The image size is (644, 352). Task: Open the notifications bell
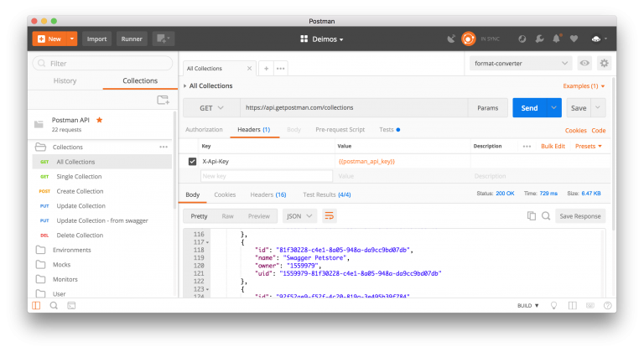[557, 39]
